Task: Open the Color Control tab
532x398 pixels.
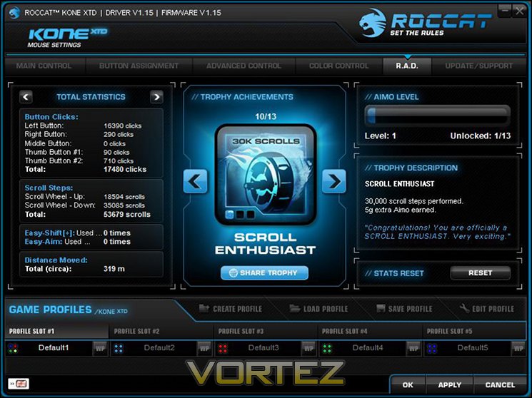Action: click(x=339, y=66)
